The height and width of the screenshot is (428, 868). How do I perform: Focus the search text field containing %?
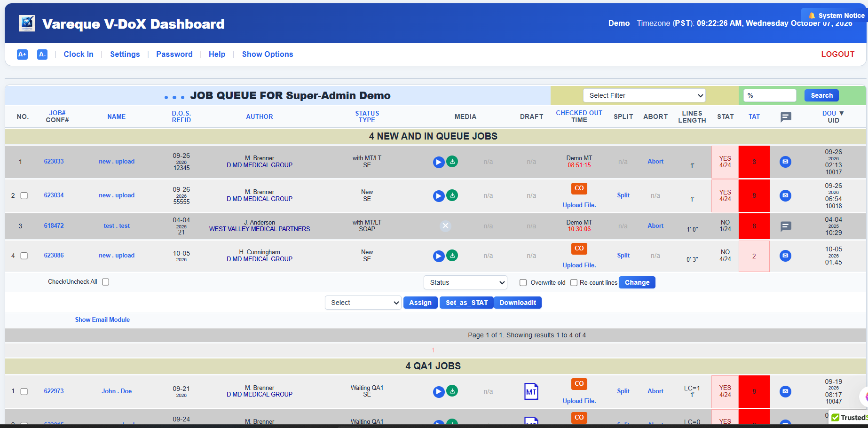coord(770,95)
